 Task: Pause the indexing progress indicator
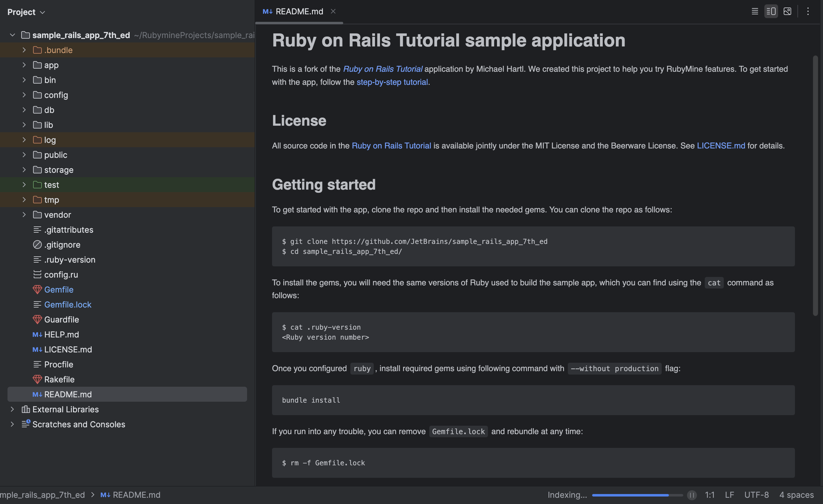(x=692, y=495)
